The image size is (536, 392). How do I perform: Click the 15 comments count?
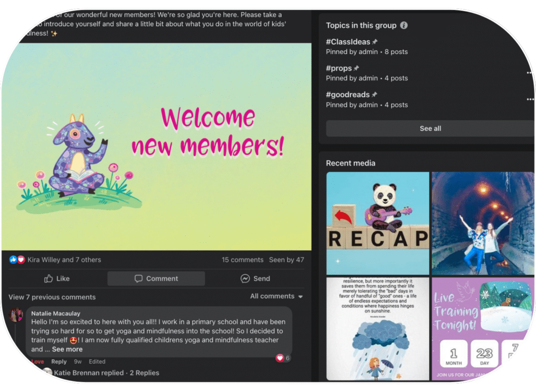242,260
